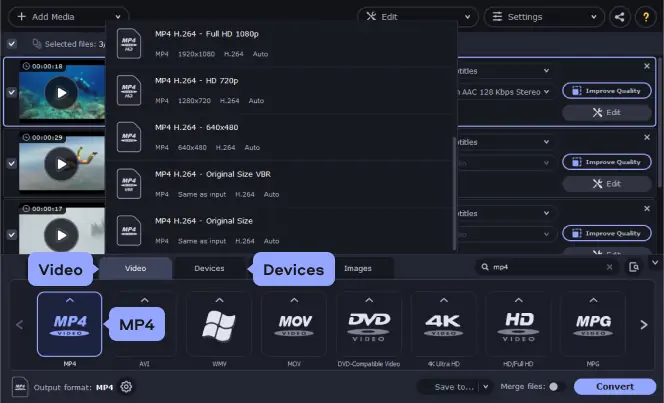The width and height of the screenshot is (664, 403).
Task: Enable the Merge files toggle
Action: pos(557,386)
